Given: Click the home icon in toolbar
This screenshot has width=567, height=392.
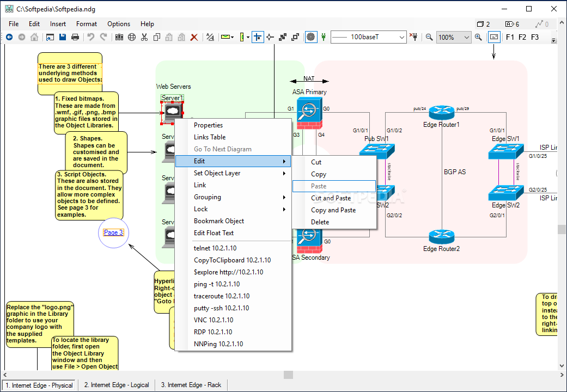Looking at the screenshot, I should pyautogui.click(x=34, y=37).
